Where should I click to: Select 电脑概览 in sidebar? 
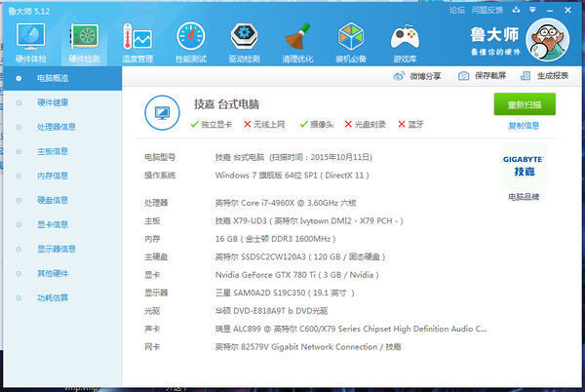[x=62, y=78]
